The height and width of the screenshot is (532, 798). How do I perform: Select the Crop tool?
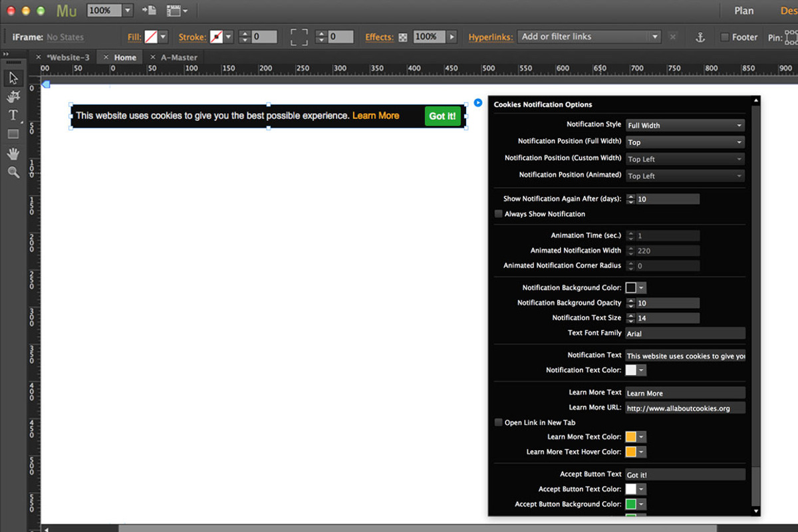(13, 97)
